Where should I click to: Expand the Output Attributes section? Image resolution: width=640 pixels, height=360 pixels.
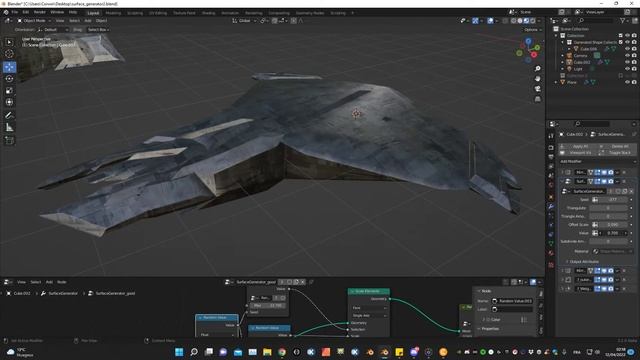(584, 262)
